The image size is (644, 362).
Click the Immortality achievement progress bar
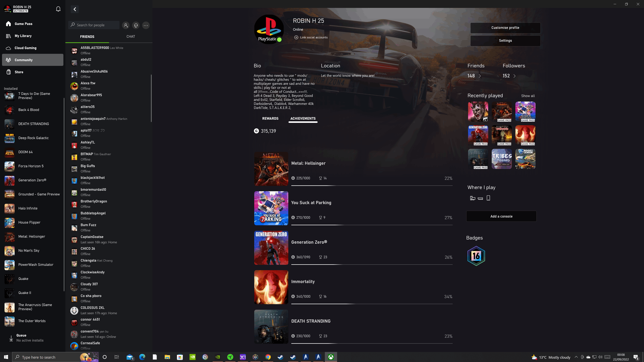tap(372, 304)
